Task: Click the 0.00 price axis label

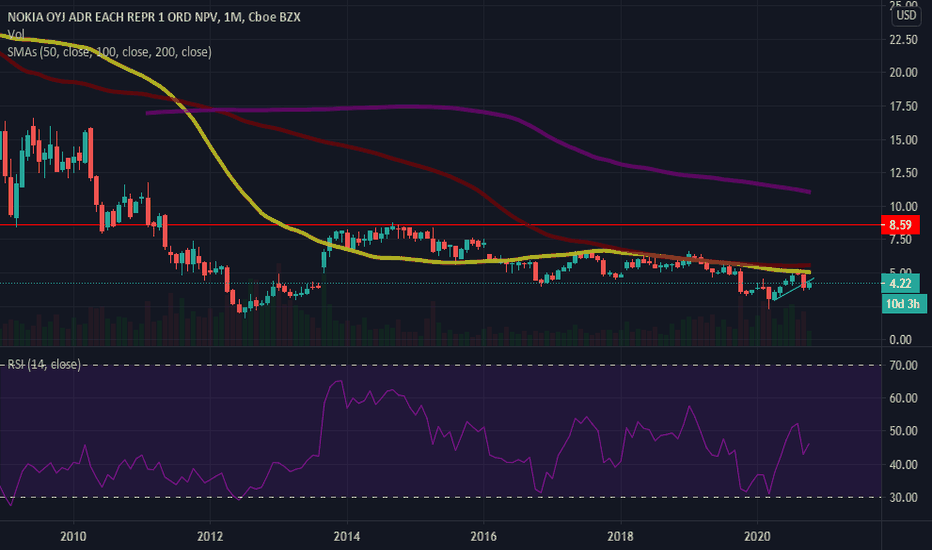Action: tap(900, 340)
